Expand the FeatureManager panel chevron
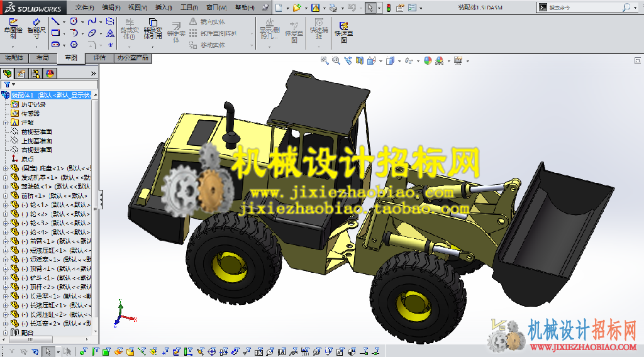The image size is (644, 357). pyautogui.click(x=94, y=74)
